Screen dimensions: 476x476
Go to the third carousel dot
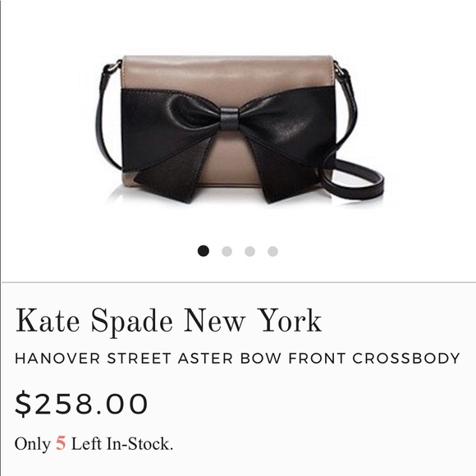click(x=249, y=251)
